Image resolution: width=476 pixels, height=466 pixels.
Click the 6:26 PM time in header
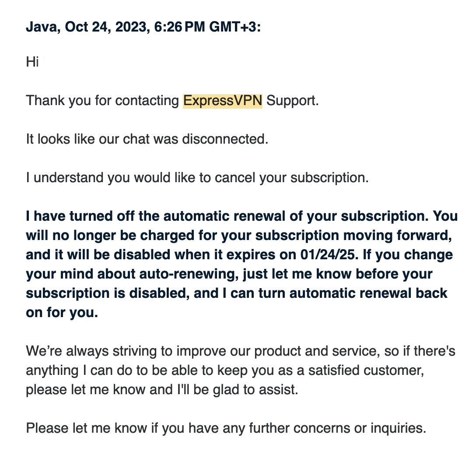click(x=180, y=27)
